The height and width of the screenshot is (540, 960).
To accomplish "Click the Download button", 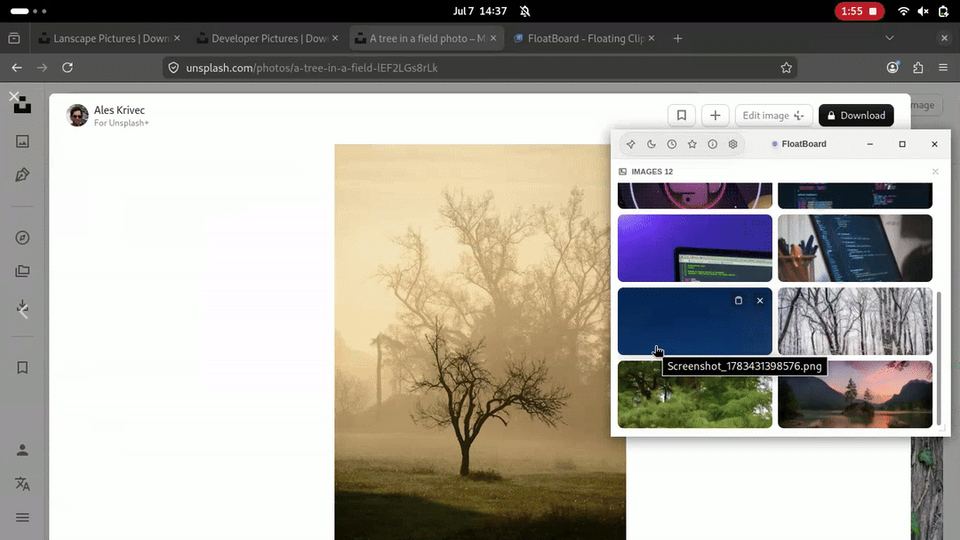I will pyautogui.click(x=856, y=115).
